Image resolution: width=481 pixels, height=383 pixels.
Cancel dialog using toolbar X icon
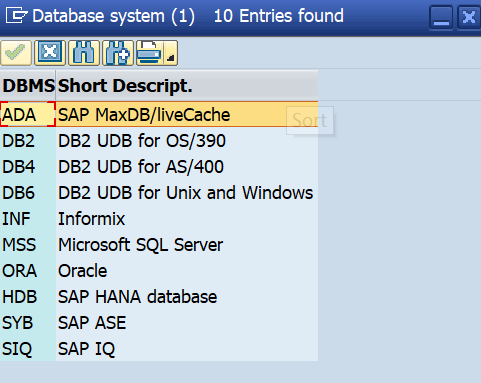pos(50,53)
